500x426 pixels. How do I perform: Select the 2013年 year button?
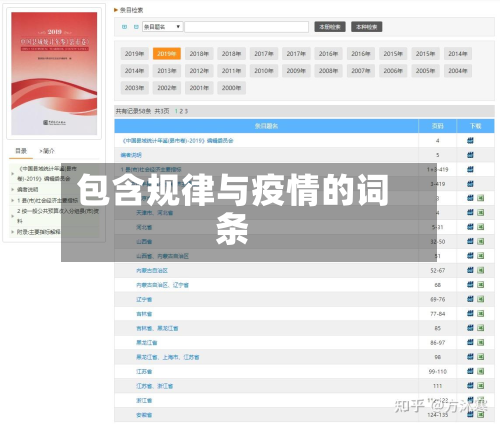point(167,71)
